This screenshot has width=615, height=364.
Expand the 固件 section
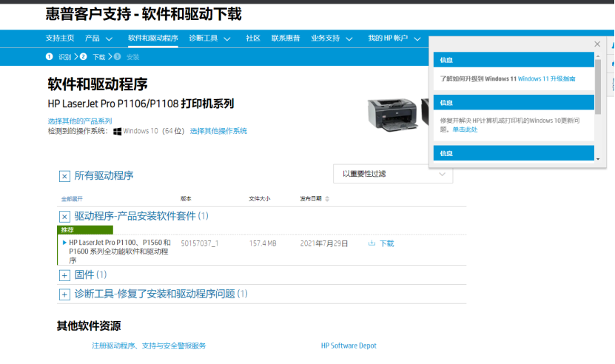(x=64, y=275)
